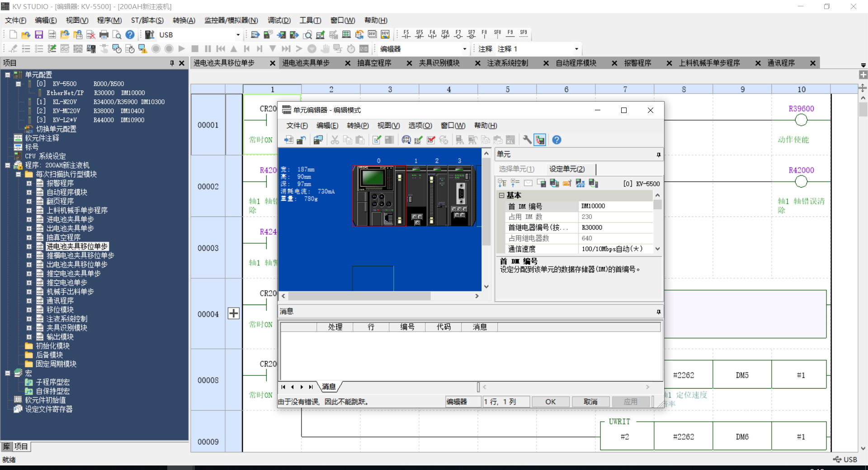Open the 选项(O) menu in unit editor
Screen dimensions: 868x470
(x=420, y=126)
